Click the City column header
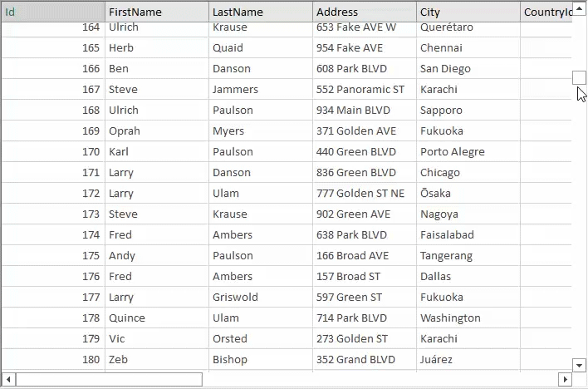This screenshot has width=588, height=389. click(x=468, y=12)
